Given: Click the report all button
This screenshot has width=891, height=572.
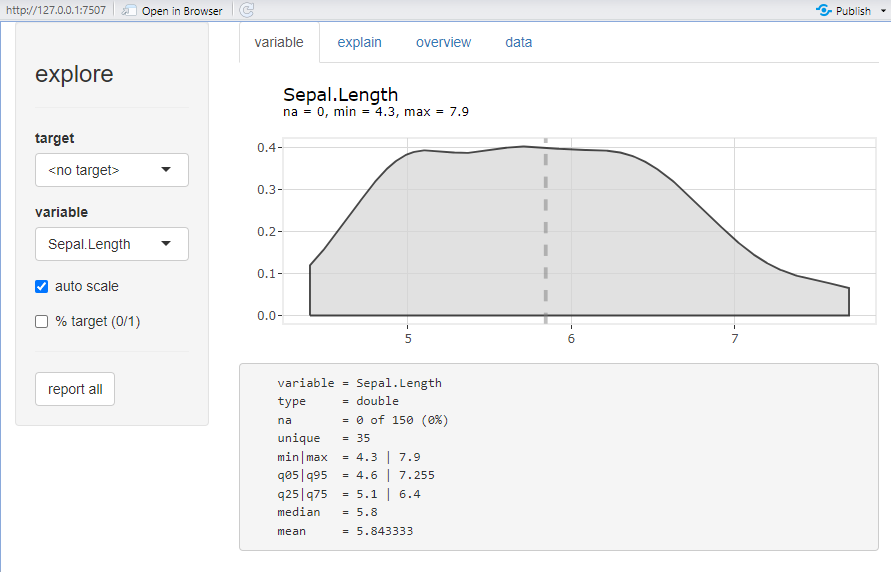Looking at the screenshot, I should point(75,389).
